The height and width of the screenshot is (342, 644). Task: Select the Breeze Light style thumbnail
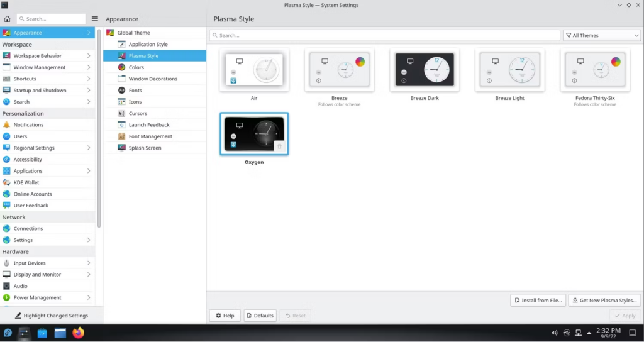point(509,70)
